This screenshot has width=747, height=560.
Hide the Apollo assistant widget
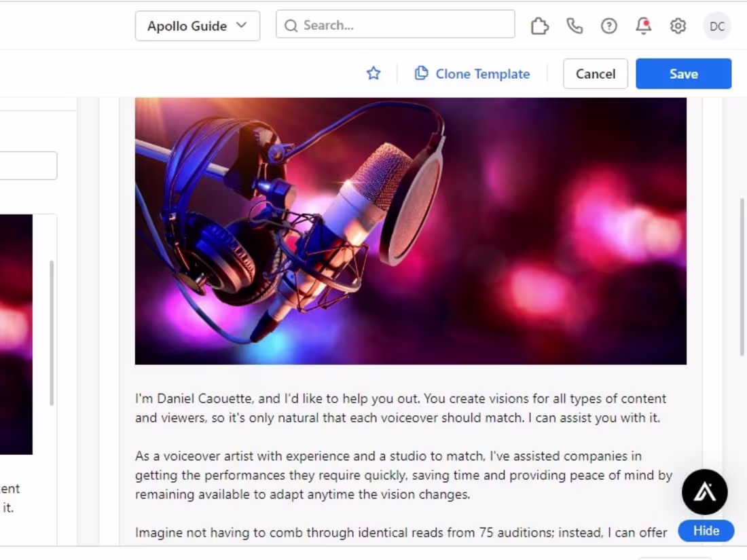[x=706, y=531]
